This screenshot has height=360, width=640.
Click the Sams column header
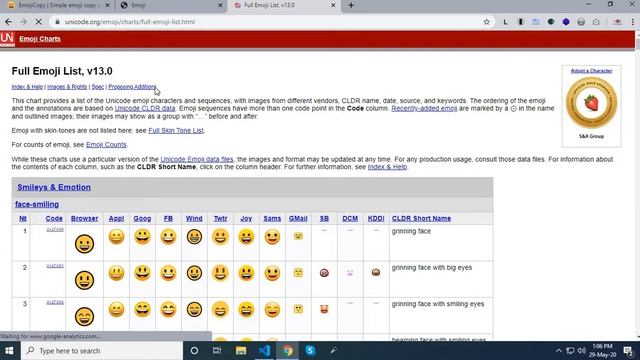tap(272, 219)
